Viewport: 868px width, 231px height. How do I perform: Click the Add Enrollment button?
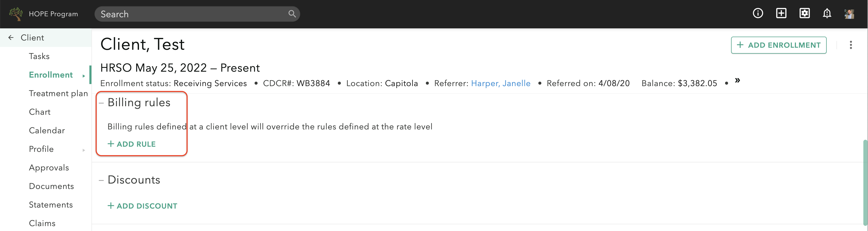pyautogui.click(x=778, y=45)
